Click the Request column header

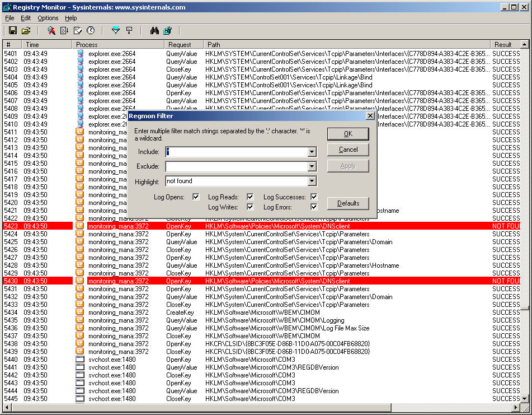pyautogui.click(x=184, y=44)
